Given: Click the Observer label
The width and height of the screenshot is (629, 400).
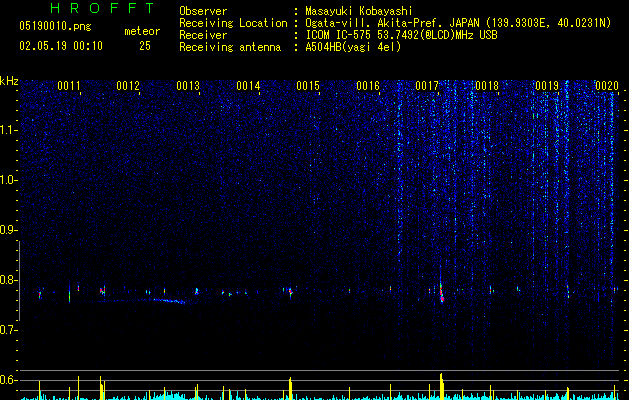Looking at the screenshot, I should (x=203, y=11).
